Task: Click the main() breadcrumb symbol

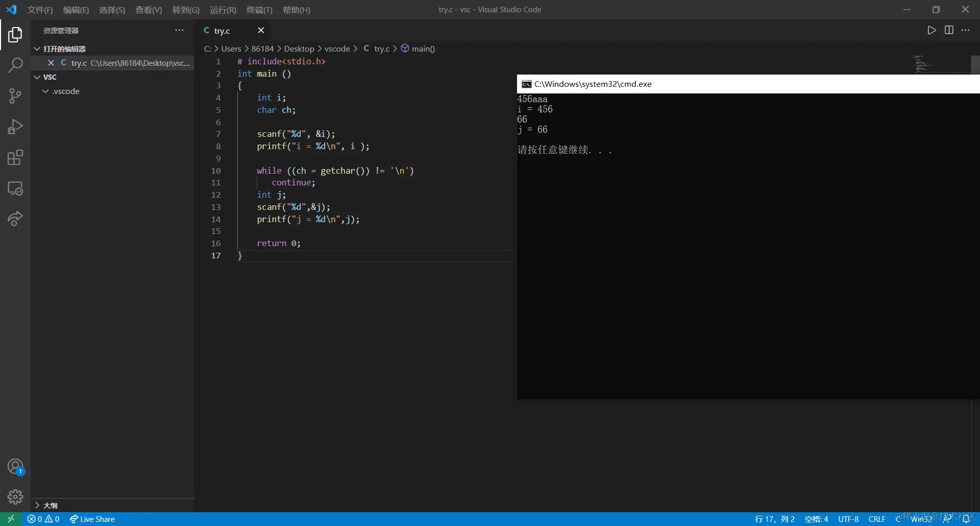Action: (x=418, y=49)
